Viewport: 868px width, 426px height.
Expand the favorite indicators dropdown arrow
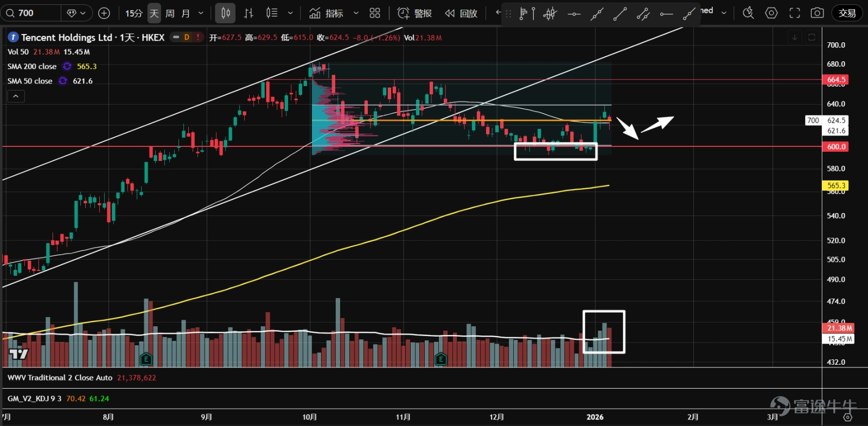click(356, 13)
